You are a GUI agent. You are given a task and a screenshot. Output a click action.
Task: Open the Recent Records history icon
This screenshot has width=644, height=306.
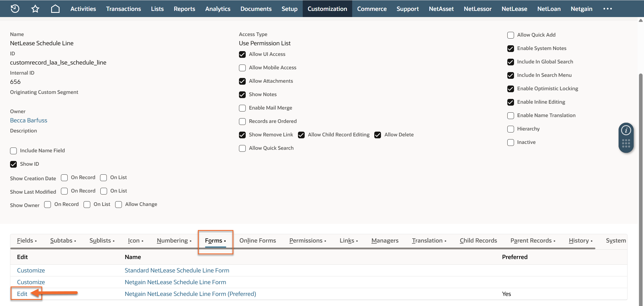point(15,9)
